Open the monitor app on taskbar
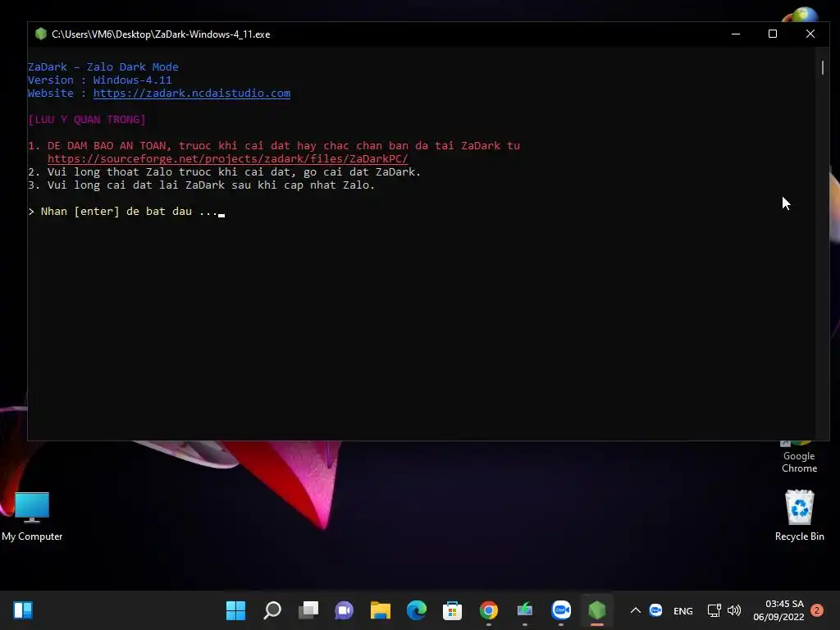This screenshot has height=630, width=840. click(524, 610)
